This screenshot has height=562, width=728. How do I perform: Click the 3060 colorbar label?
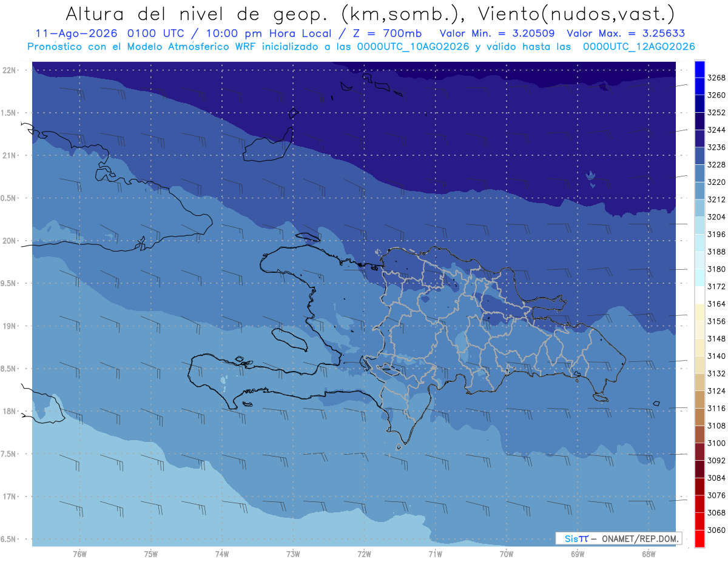[716, 530]
